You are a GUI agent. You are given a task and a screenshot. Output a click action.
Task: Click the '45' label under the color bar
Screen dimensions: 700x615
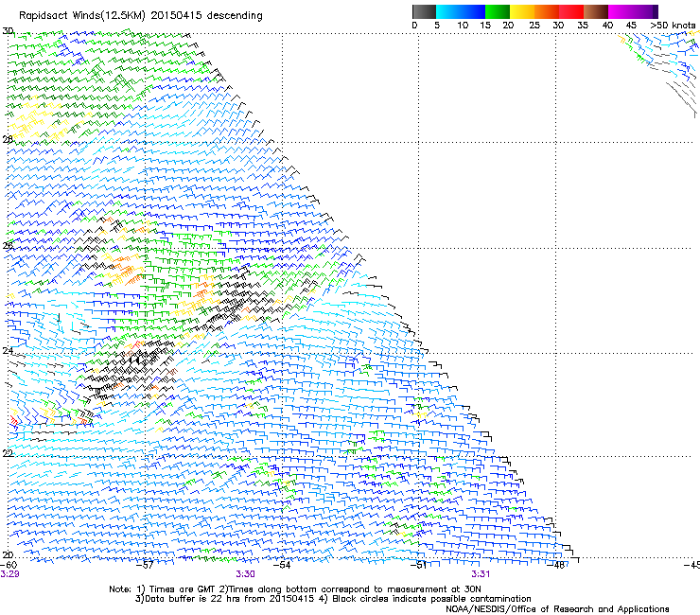(x=631, y=26)
